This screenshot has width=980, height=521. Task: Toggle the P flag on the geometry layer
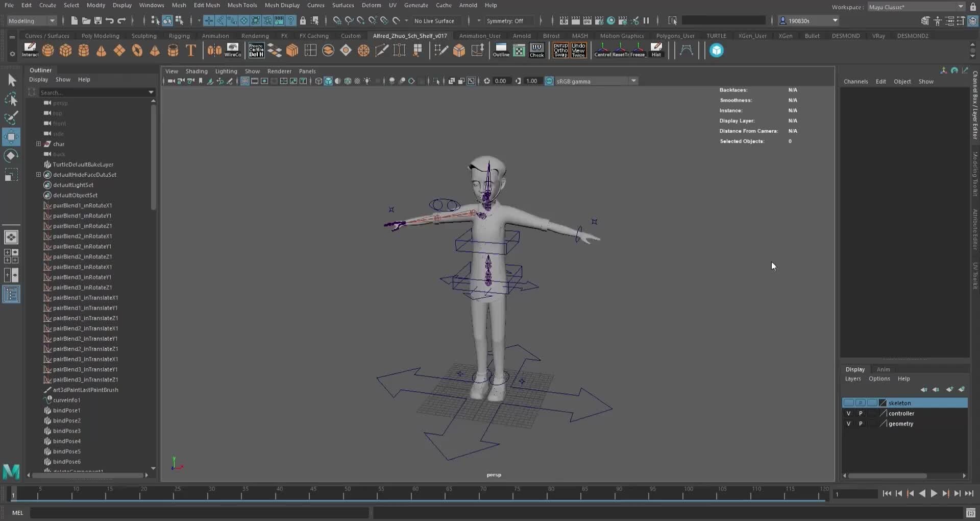pos(860,423)
